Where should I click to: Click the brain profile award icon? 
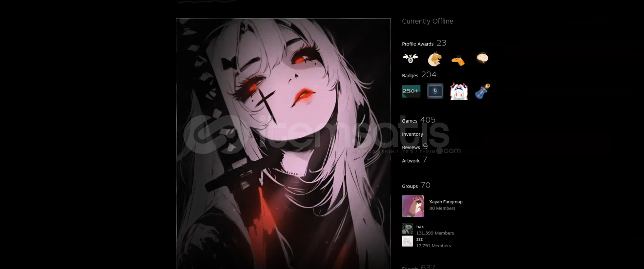tap(482, 58)
